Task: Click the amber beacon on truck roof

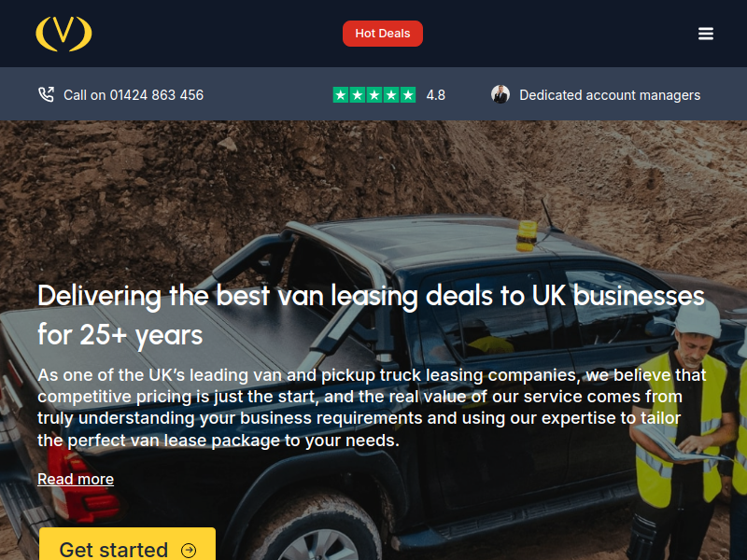Action: [x=527, y=236]
